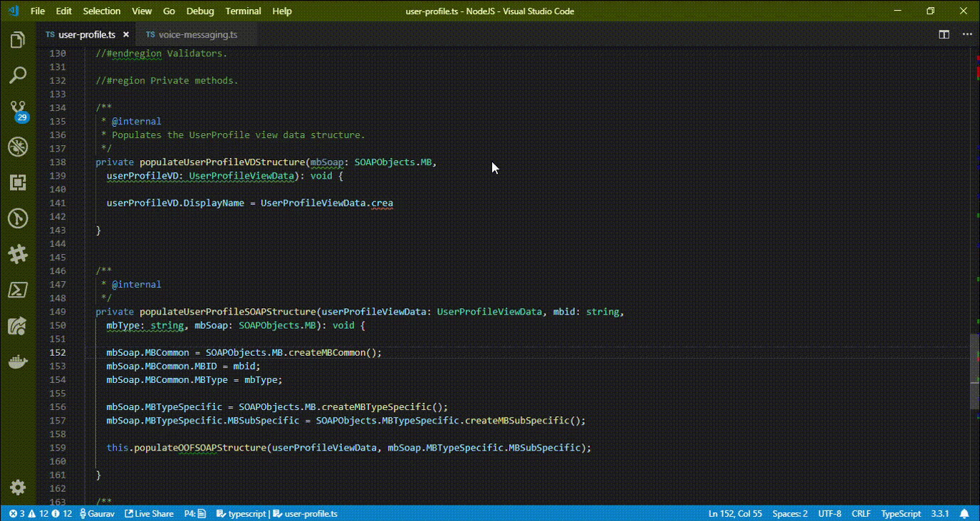Close the user-profile.ts tab
The width and height of the screenshot is (980, 521).
pos(126,34)
